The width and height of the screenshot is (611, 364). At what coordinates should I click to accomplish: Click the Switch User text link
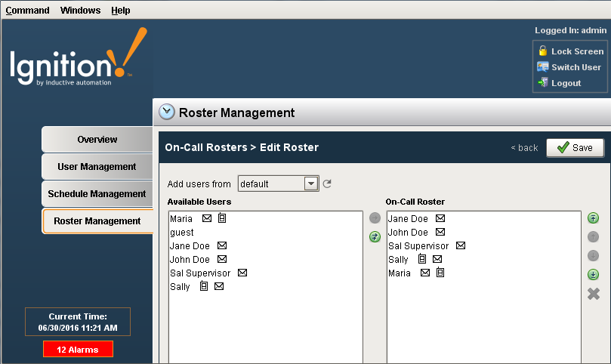[x=576, y=67]
